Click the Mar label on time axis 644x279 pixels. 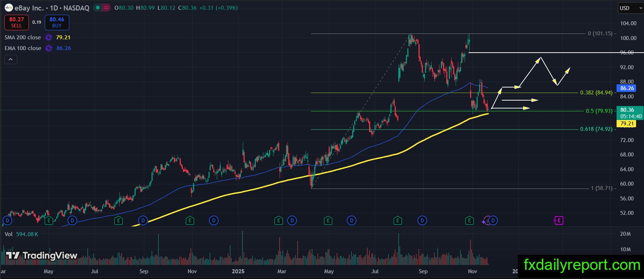(282, 271)
